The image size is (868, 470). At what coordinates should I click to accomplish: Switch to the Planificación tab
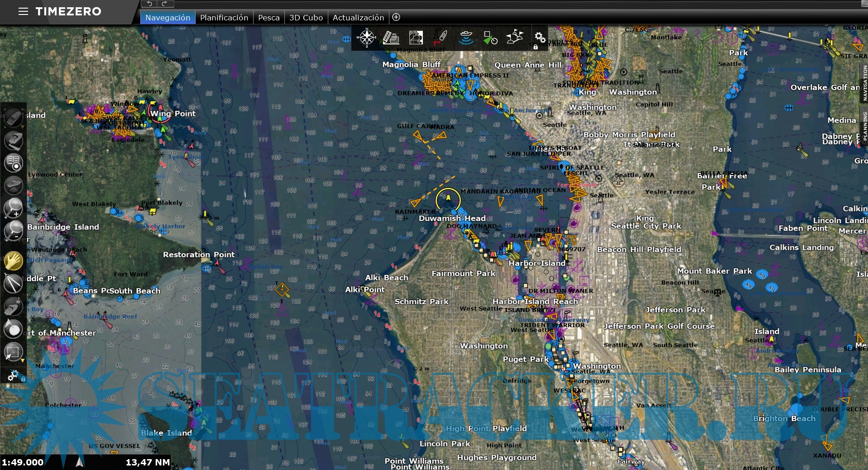click(224, 18)
